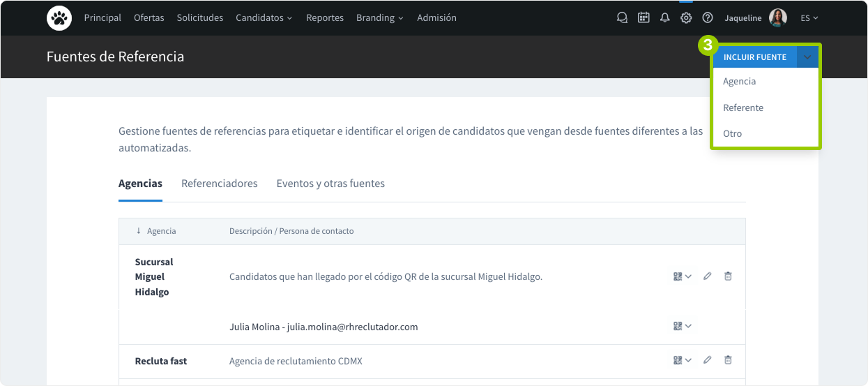
Task: Delete the Sucursal Miguel Hidalgo agency
Action: tap(728, 276)
